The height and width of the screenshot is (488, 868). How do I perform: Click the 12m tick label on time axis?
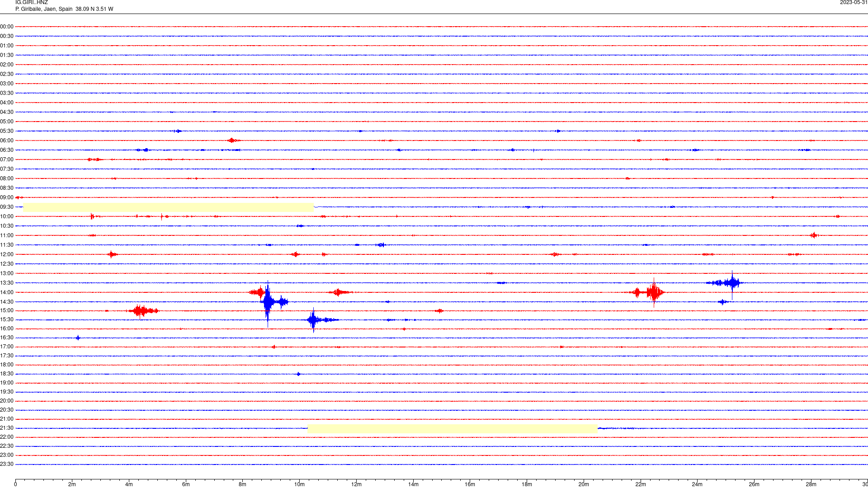[x=356, y=484]
